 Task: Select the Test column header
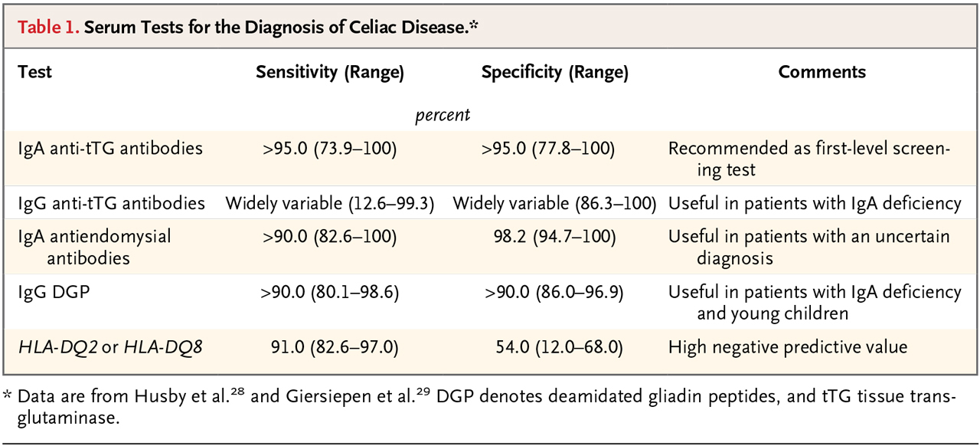point(34,72)
